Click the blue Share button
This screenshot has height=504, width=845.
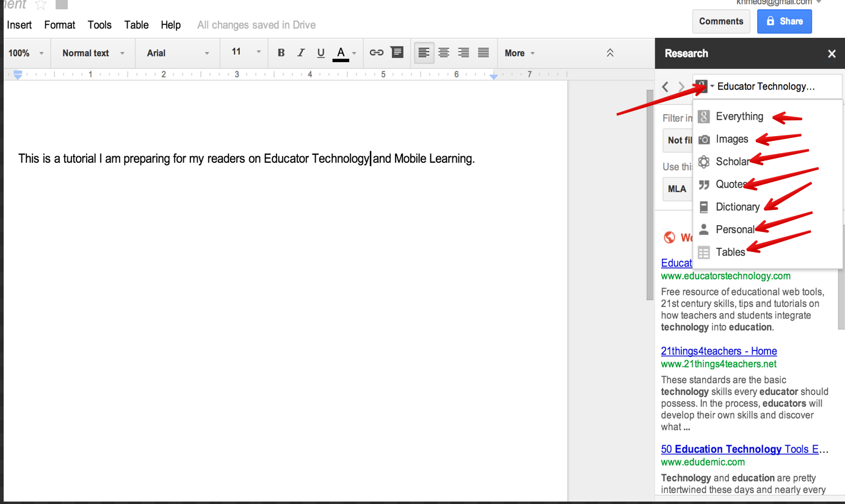click(x=785, y=21)
